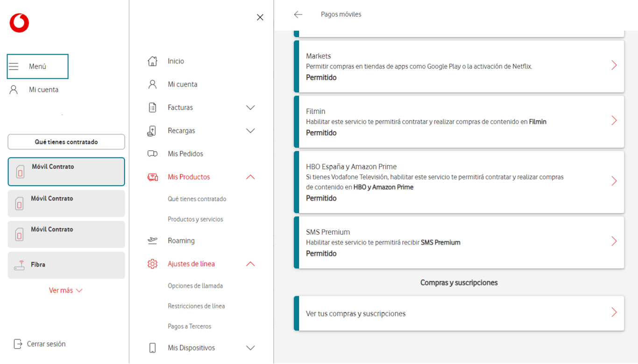Click the Facturas document icon
638x364 pixels.
coord(152,107)
